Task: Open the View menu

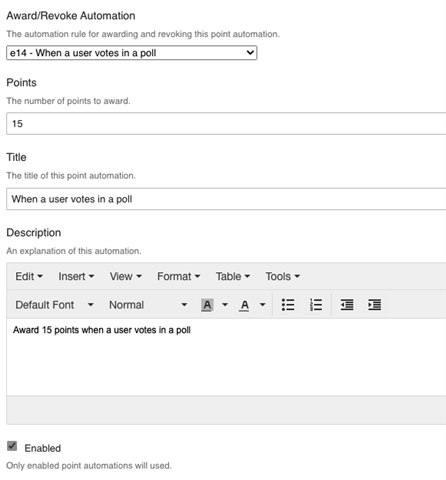Action: coord(126,276)
